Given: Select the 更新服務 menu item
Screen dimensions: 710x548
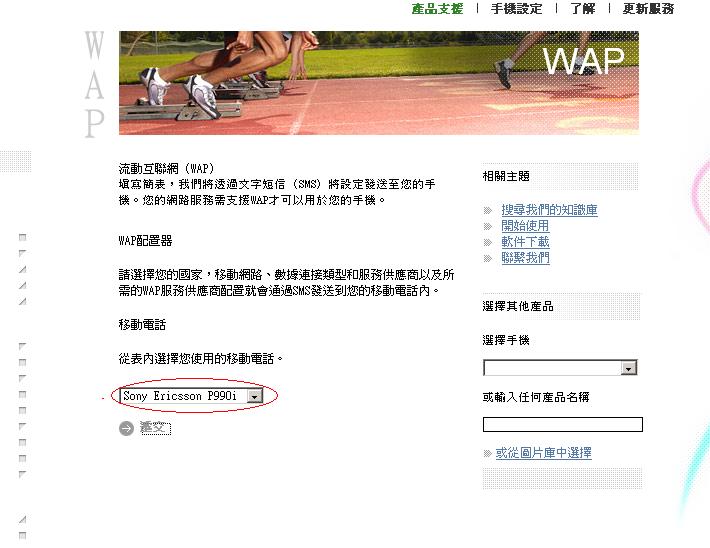Looking at the screenshot, I should pyautogui.click(x=648, y=9).
